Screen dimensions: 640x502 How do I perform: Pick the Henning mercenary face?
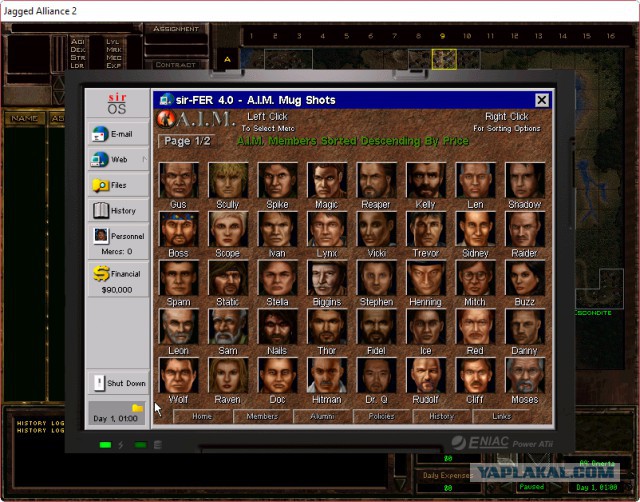tap(426, 278)
